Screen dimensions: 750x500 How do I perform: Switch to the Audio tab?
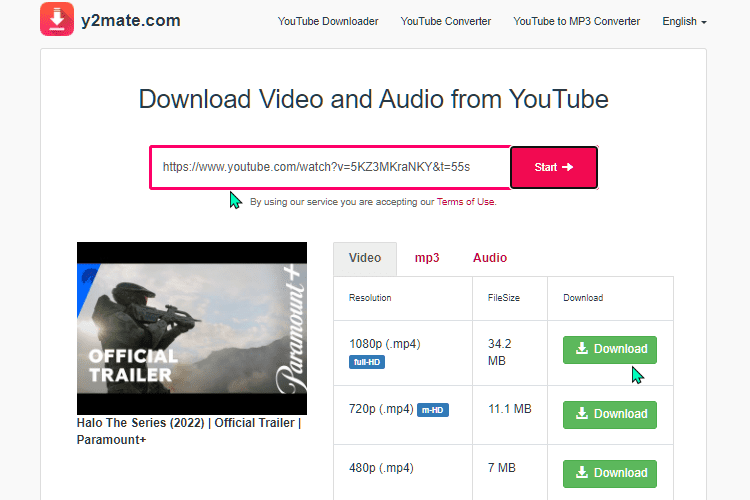tap(490, 258)
